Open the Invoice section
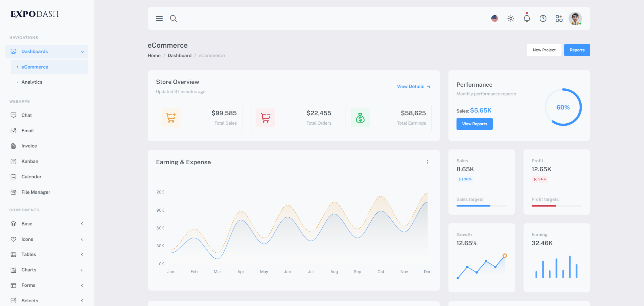The width and height of the screenshot is (644, 306). point(29,146)
